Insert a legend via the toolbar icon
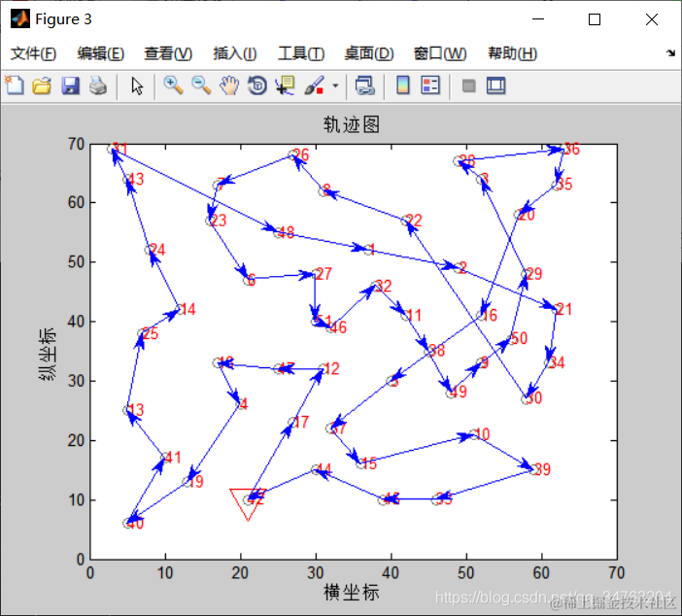The width and height of the screenshot is (682, 616). click(430, 86)
